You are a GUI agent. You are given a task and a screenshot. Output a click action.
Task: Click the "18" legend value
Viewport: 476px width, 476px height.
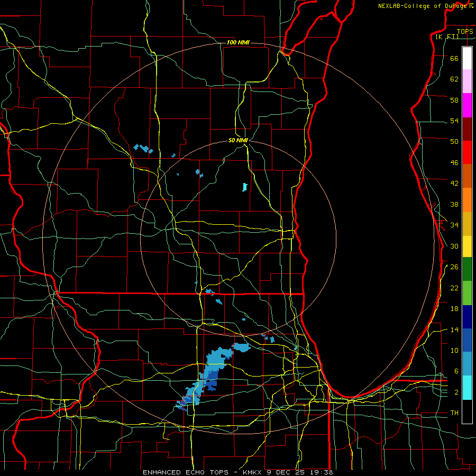(454, 309)
